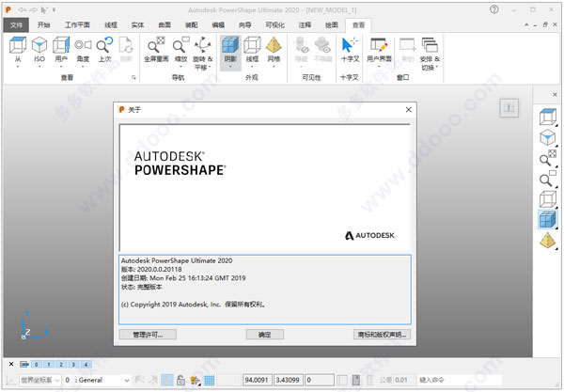564x392 pixels.
Task: Click the X coordinate field 94.0091
Action: click(x=257, y=380)
